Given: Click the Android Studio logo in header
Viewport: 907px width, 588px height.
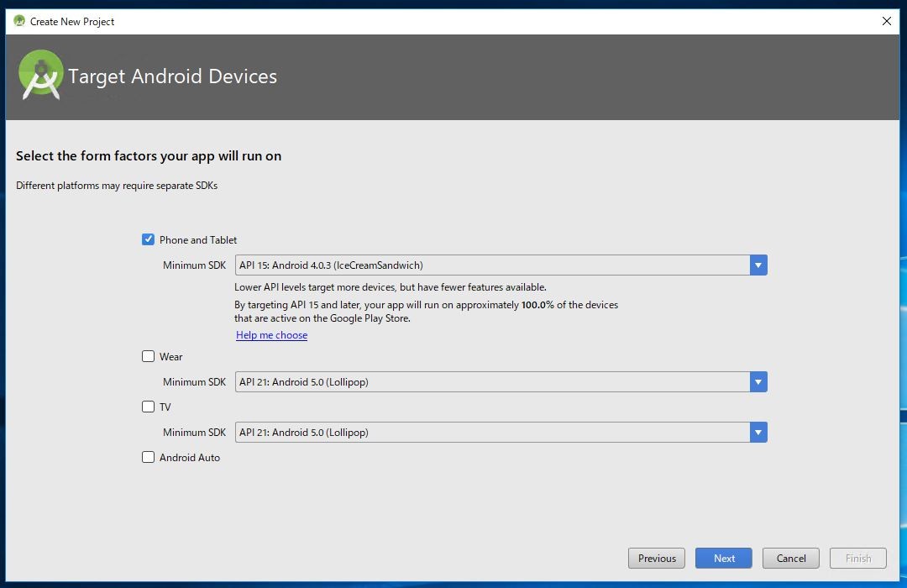Looking at the screenshot, I should point(41,75).
